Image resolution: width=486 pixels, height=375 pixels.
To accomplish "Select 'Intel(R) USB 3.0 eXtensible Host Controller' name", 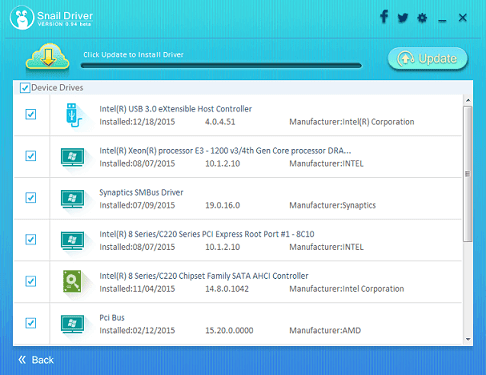I will [175, 109].
